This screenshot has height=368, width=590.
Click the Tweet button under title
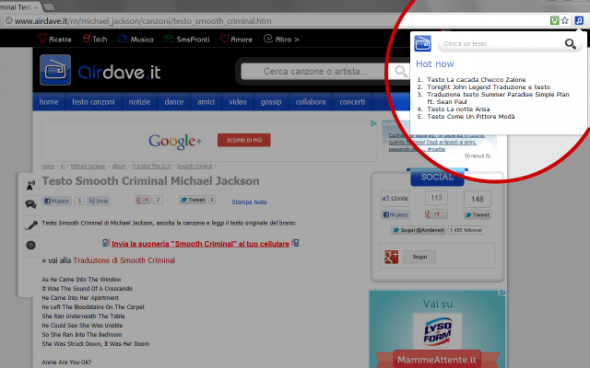pyautogui.click(x=193, y=200)
